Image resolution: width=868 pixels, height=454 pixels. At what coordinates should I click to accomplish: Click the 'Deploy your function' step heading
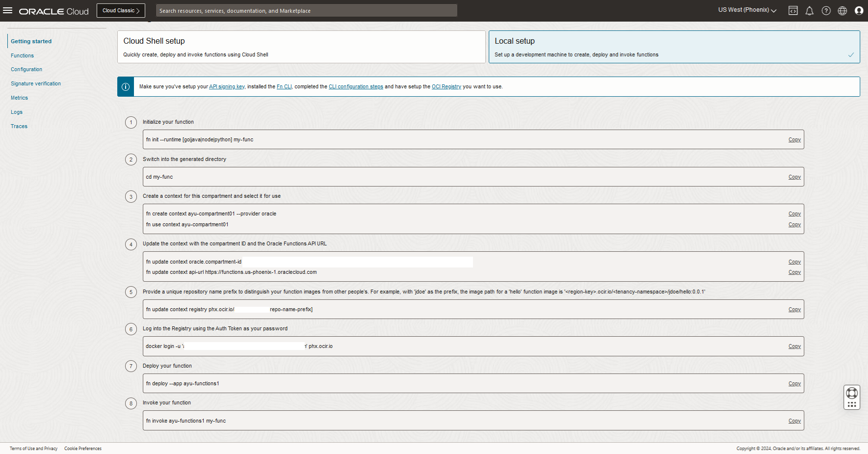tap(167, 366)
